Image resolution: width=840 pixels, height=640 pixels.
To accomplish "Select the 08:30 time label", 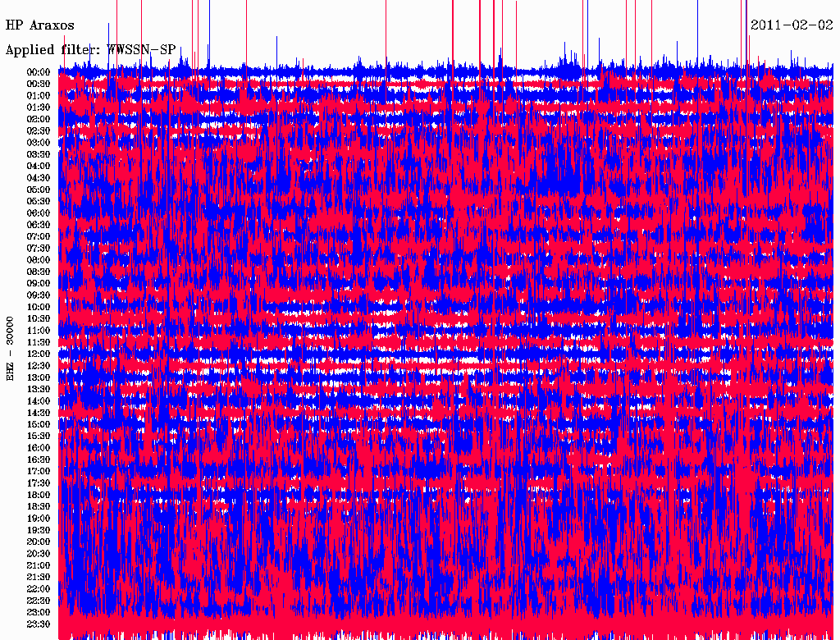I will 39,272.
